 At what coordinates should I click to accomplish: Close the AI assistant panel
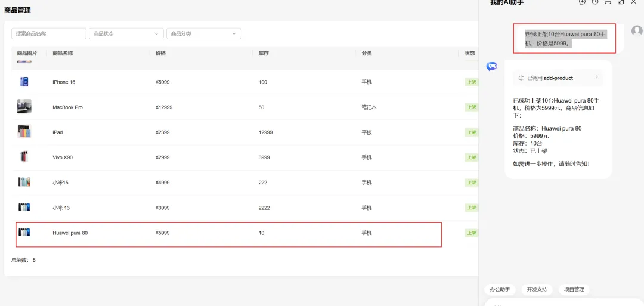[633, 2]
